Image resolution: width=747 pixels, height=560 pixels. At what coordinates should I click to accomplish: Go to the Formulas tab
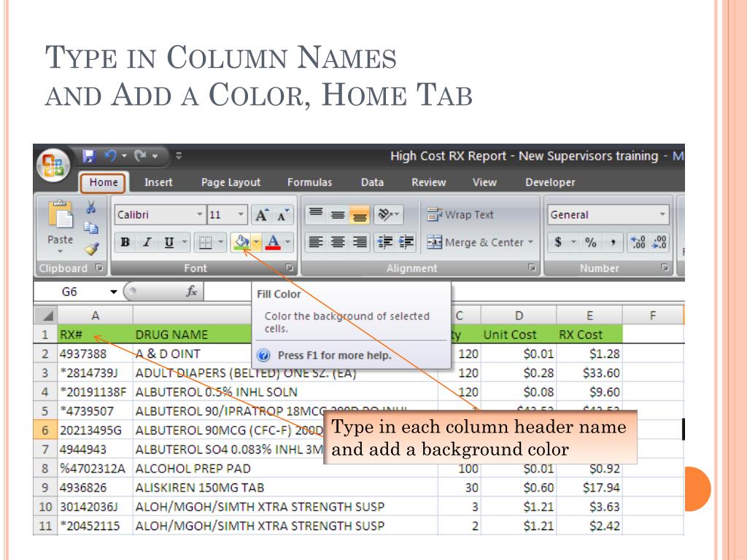[x=309, y=182]
